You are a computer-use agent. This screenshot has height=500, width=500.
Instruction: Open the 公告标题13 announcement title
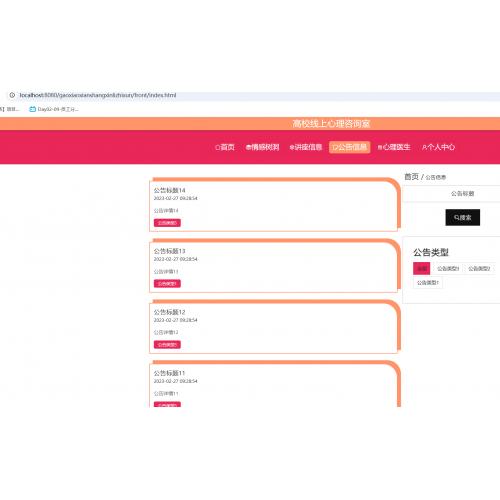[169, 251]
